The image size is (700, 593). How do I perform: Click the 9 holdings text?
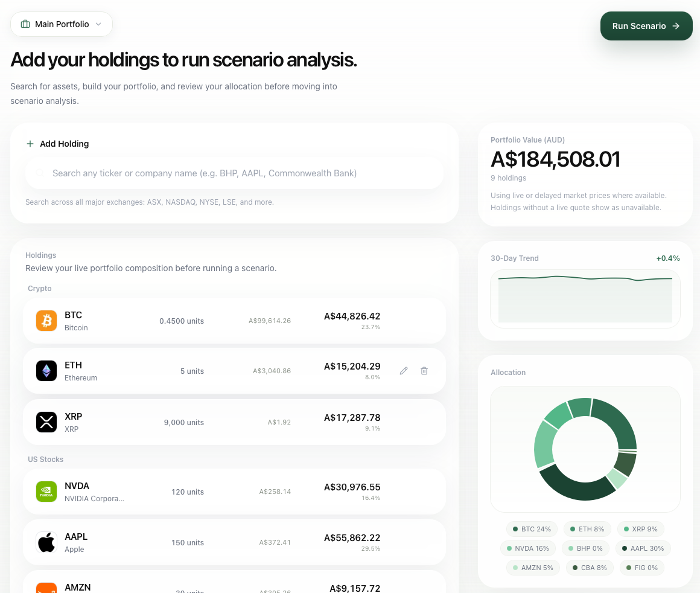508,178
